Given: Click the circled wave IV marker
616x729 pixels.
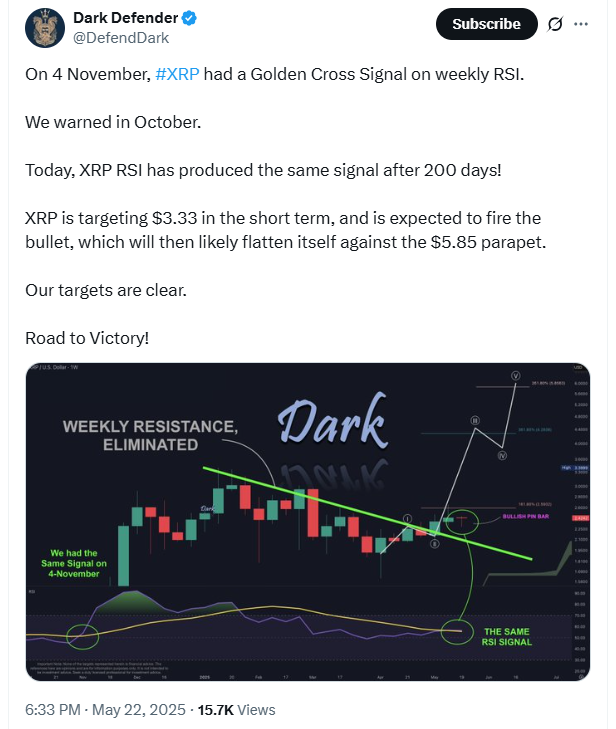Looking at the screenshot, I should point(502,456).
